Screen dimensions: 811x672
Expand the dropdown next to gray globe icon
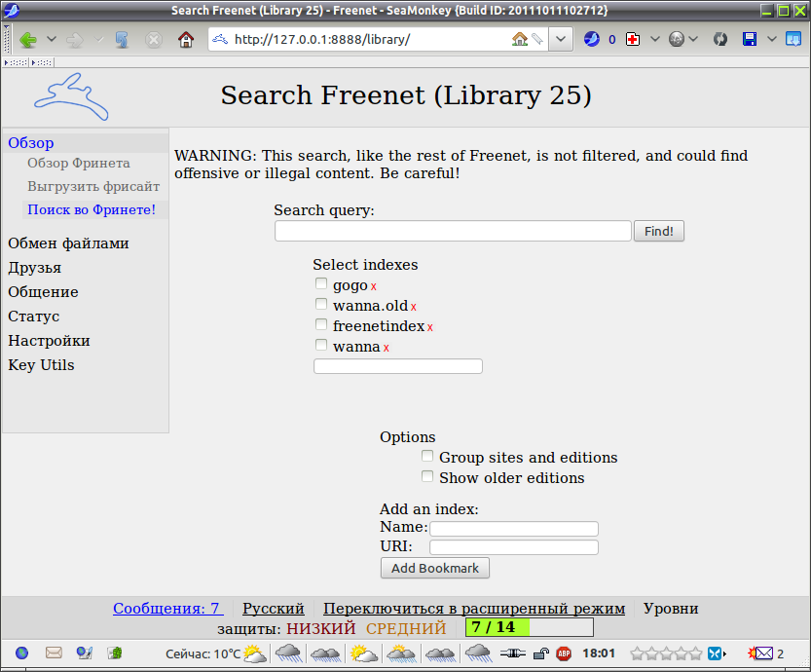pos(693,39)
